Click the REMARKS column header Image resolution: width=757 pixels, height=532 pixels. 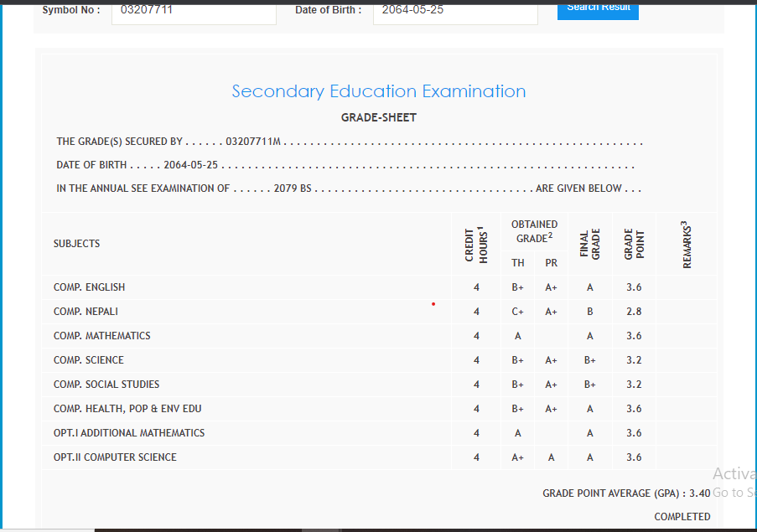coord(686,245)
